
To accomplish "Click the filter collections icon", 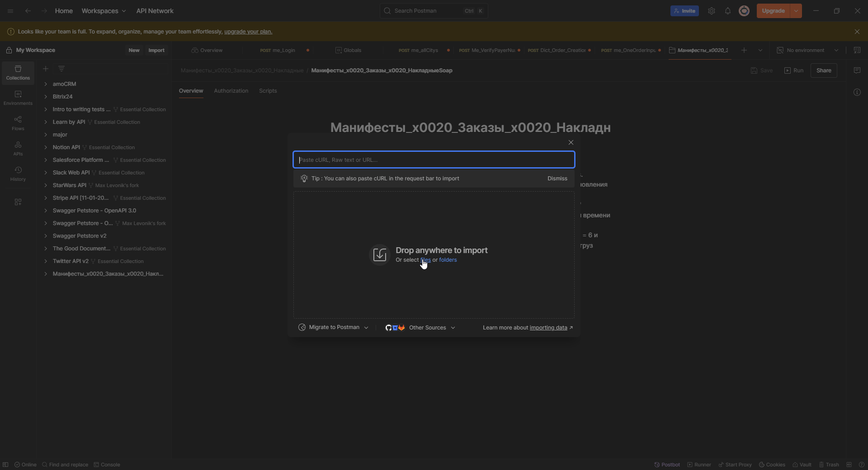I will tap(61, 69).
